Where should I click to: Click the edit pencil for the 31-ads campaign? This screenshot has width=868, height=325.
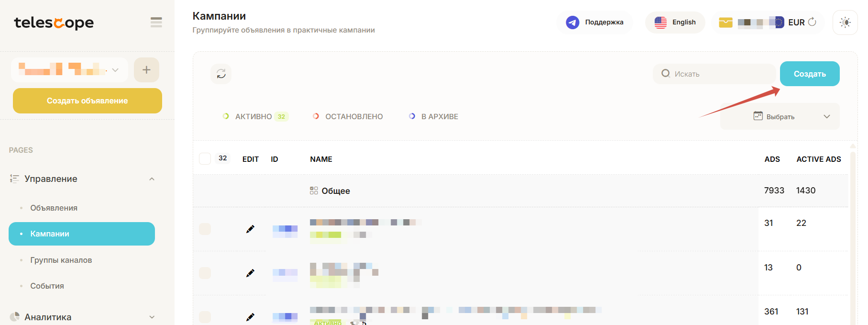[x=250, y=229]
